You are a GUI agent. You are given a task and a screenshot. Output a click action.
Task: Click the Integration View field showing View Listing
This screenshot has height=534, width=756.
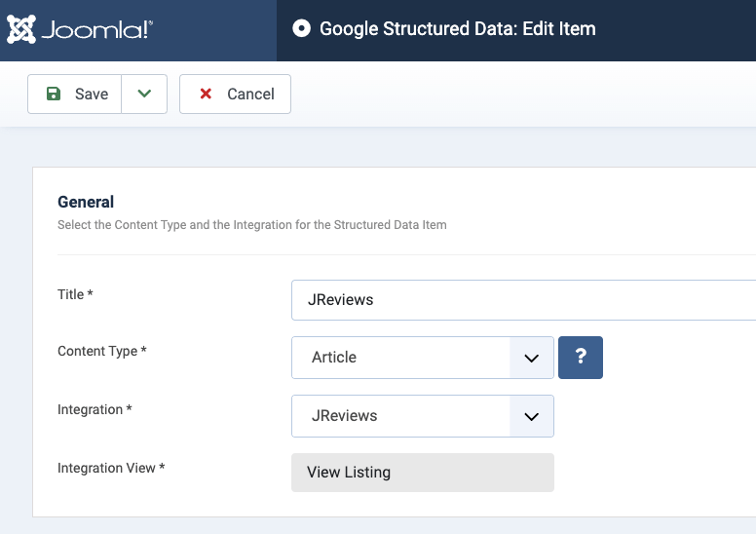(x=423, y=473)
